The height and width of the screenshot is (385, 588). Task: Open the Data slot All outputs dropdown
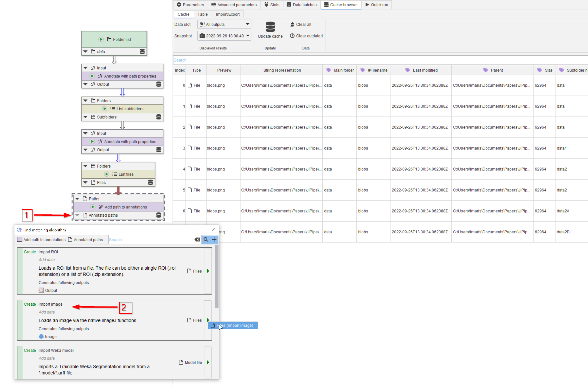224,24
